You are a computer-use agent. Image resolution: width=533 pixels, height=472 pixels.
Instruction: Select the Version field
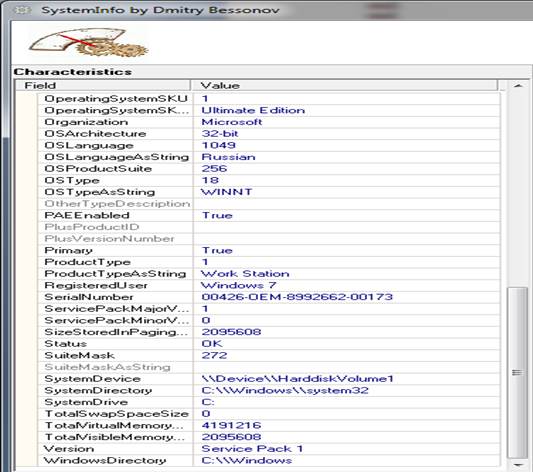[x=69, y=449]
